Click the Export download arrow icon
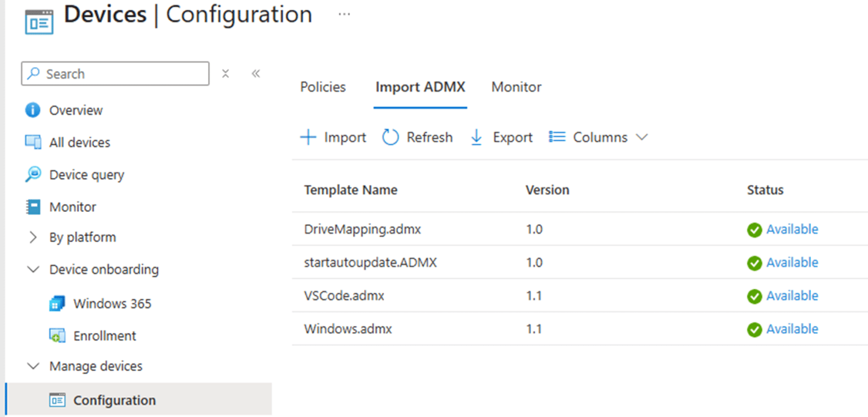 tap(476, 137)
